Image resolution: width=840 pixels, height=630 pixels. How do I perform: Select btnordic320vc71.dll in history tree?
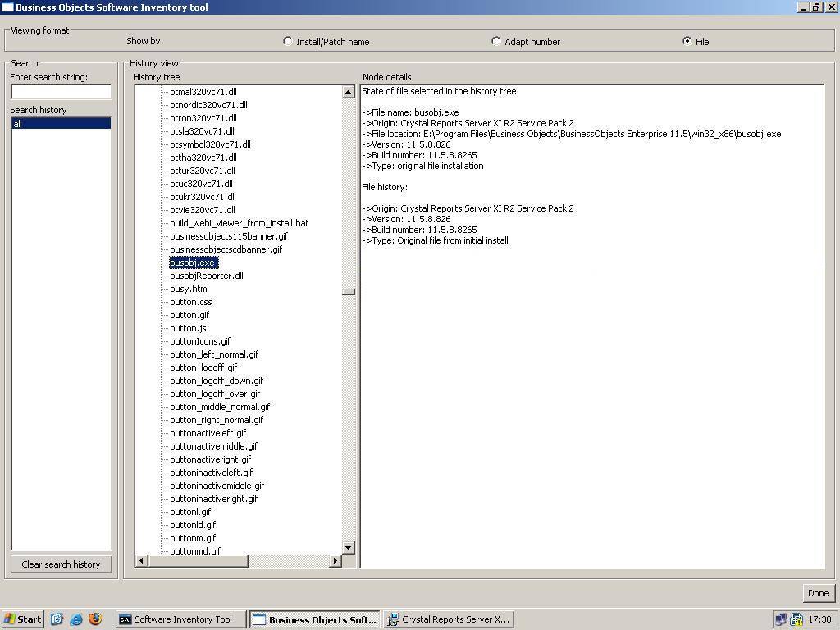point(208,105)
